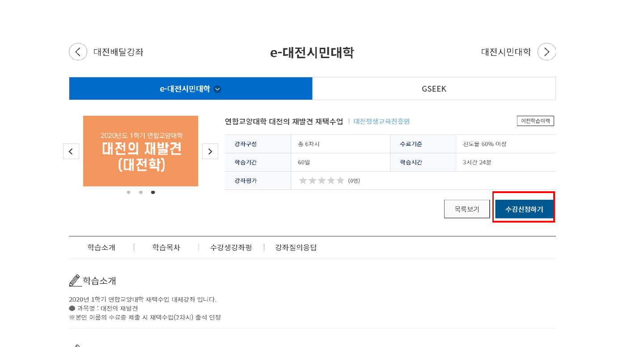Select the second carousel dot indicator

click(141, 192)
